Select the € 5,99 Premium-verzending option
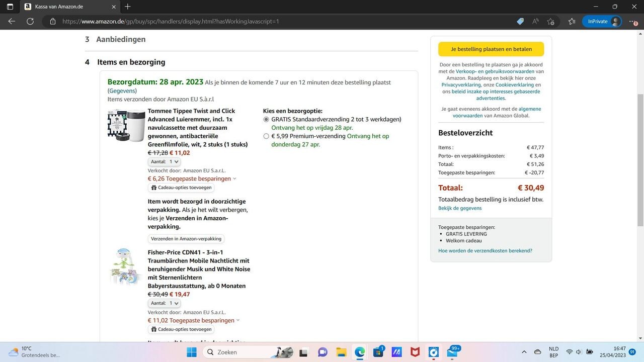This screenshot has height=362, width=644. 266,136
